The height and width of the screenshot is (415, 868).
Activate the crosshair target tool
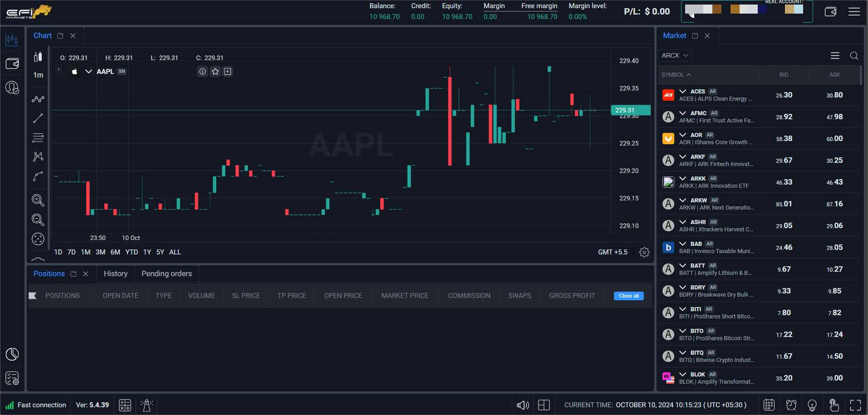38,239
